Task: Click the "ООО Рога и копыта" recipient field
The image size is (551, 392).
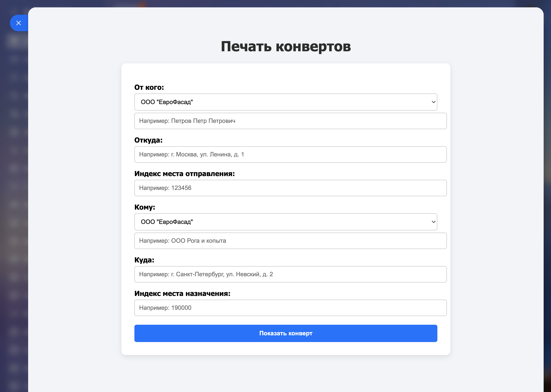Action: click(290, 241)
